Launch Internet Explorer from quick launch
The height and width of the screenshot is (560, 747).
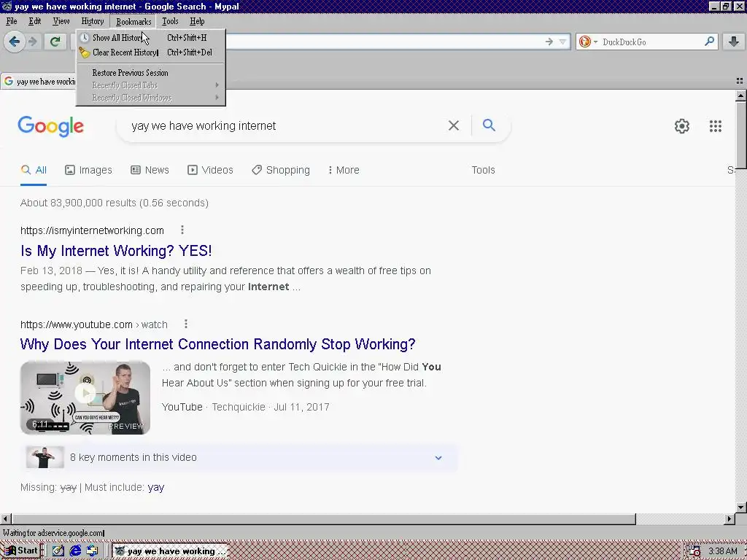(x=75, y=551)
